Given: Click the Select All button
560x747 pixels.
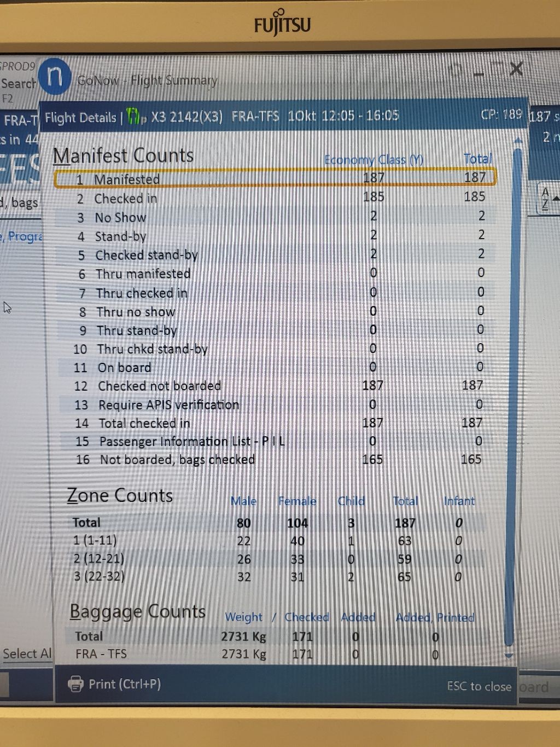Looking at the screenshot, I should [x=26, y=653].
